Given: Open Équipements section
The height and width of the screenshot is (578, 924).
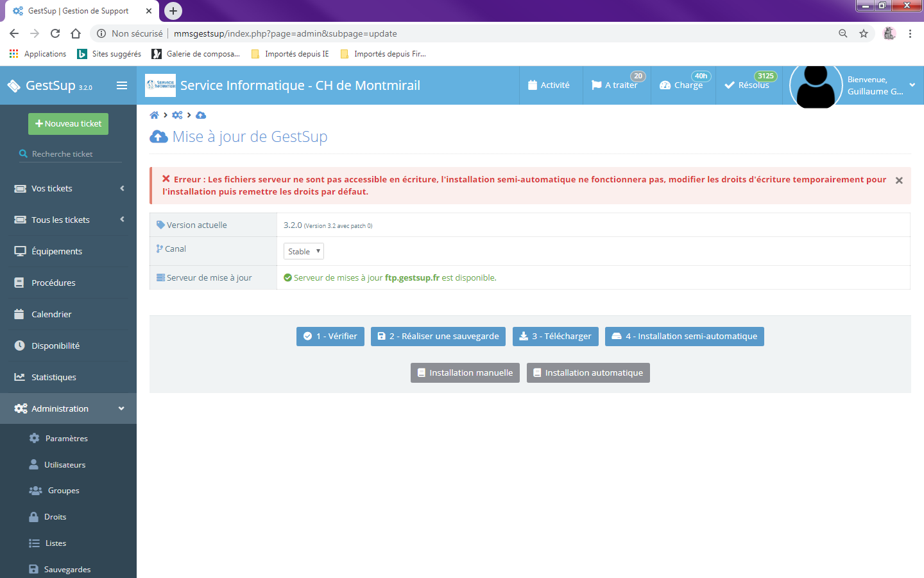Looking at the screenshot, I should pyautogui.click(x=68, y=251).
